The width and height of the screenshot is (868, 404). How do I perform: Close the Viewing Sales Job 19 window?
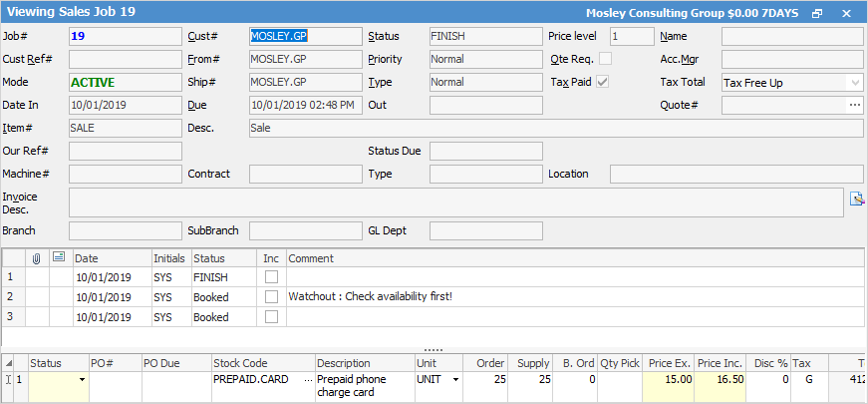pos(846,13)
